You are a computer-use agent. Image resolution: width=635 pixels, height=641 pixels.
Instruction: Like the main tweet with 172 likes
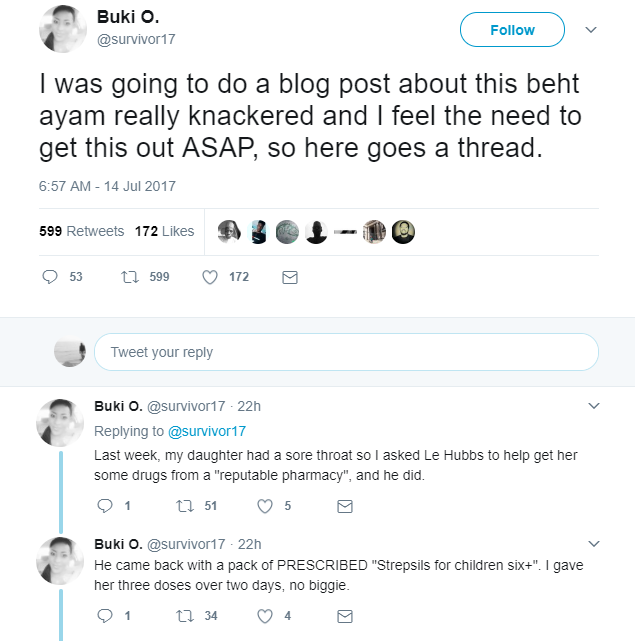tap(210, 277)
